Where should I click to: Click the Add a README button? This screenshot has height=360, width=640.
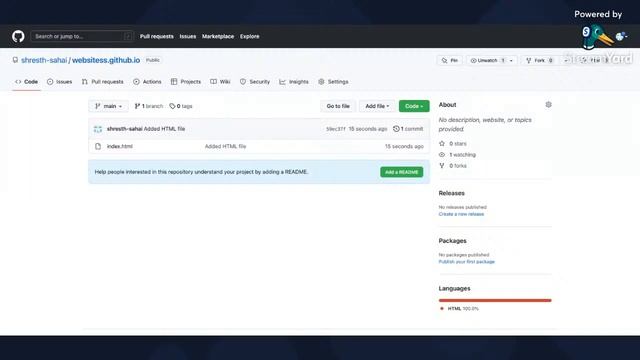pyautogui.click(x=402, y=172)
